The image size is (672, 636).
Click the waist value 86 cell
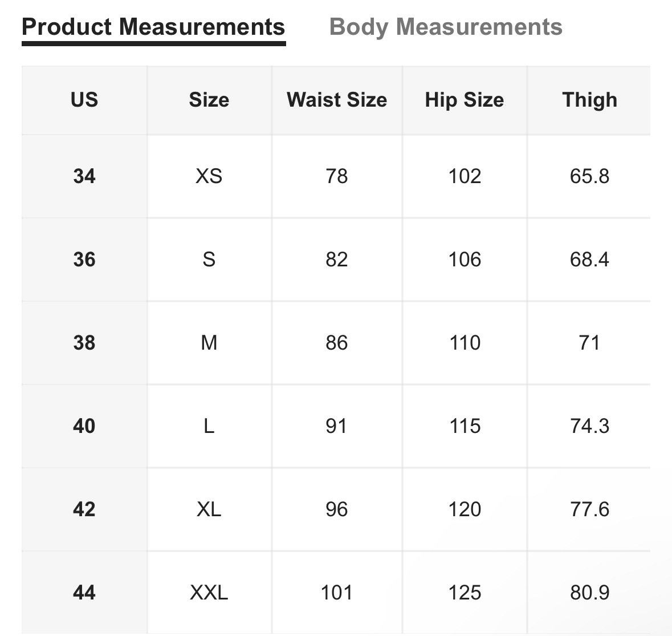pyautogui.click(x=337, y=343)
